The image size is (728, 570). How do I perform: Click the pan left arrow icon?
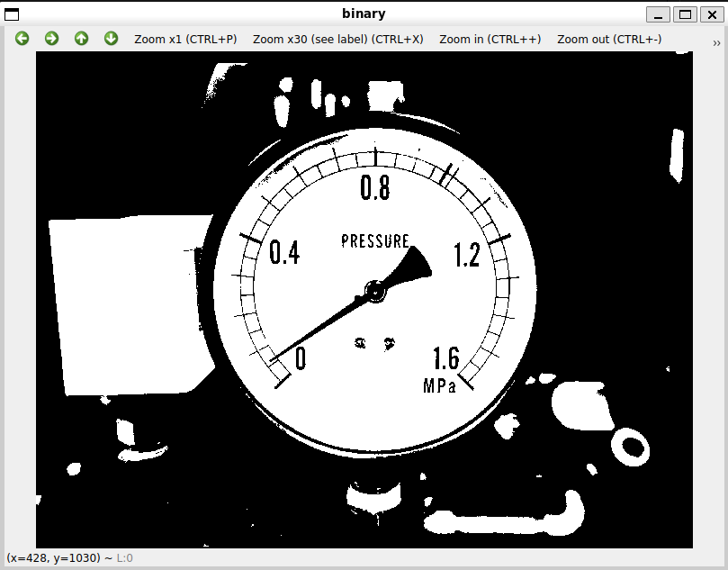[x=22, y=39]
